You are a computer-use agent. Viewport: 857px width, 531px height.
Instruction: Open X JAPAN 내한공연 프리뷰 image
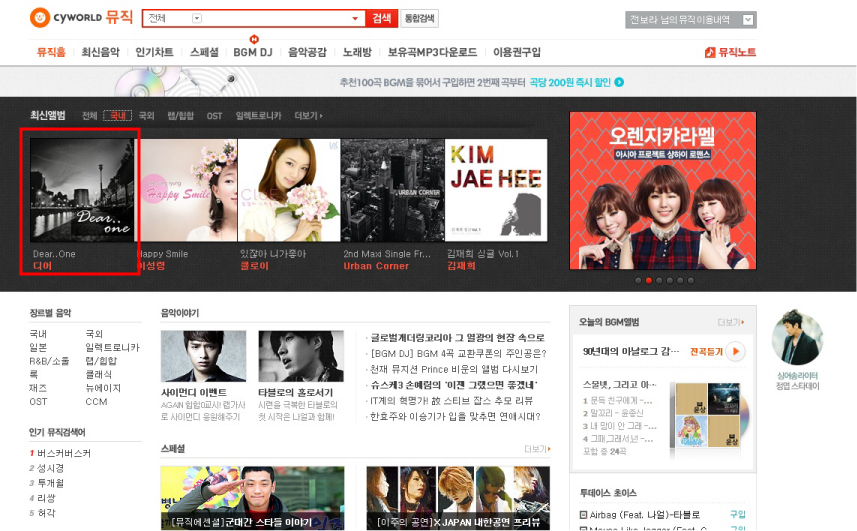coord(458,498)
